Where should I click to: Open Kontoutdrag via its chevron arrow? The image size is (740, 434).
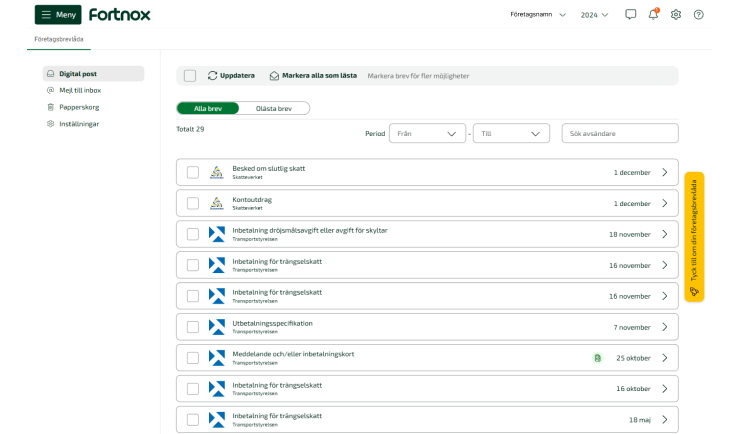(x=664, y=203)
